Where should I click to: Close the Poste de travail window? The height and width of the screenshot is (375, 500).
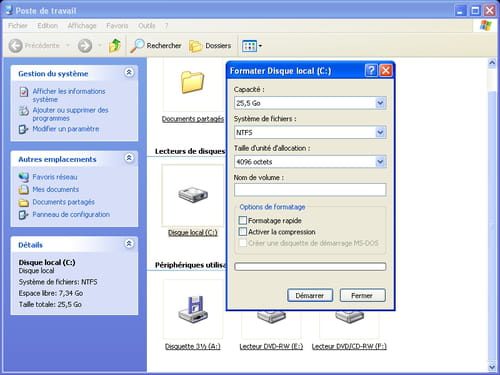tap(490, 11)
